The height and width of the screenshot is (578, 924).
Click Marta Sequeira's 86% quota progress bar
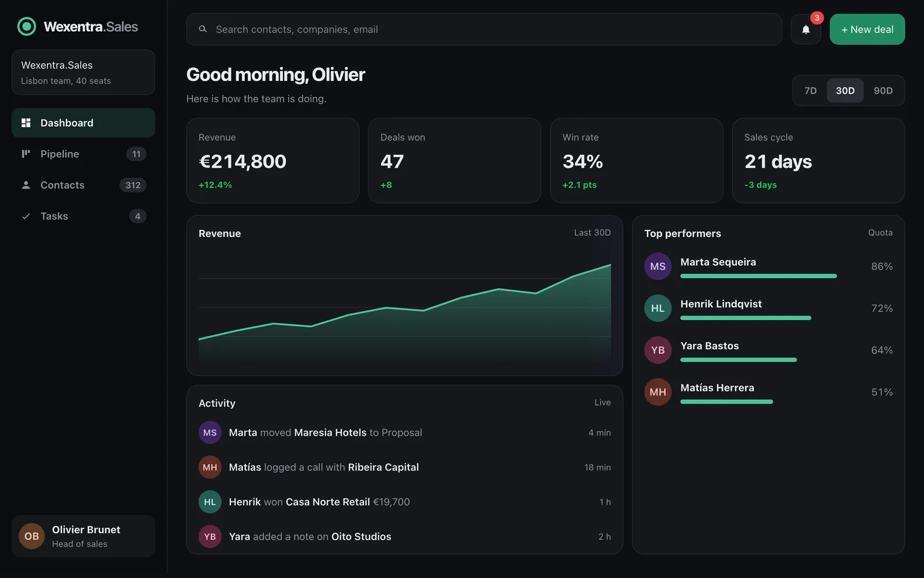pyautogui.click(x=758, y=276)
